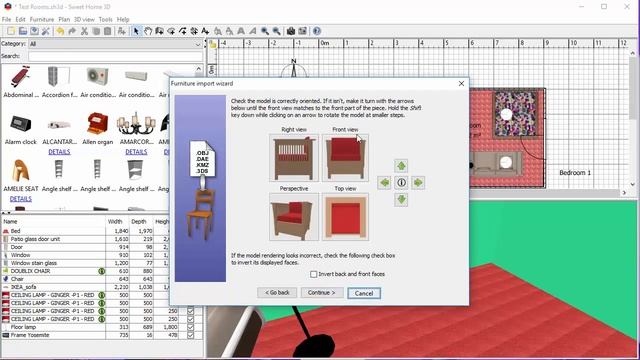Rotate model down with green arrow
The height and width of the screenshot is (360, 640).
tap(401, 200)
